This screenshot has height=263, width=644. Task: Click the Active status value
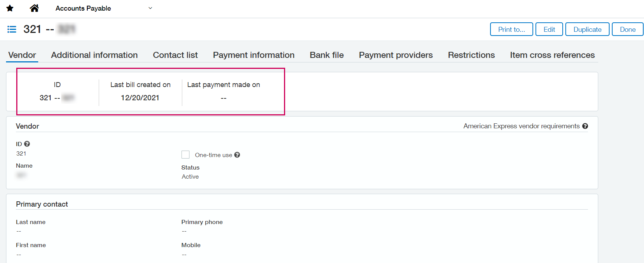click(190, 177)
